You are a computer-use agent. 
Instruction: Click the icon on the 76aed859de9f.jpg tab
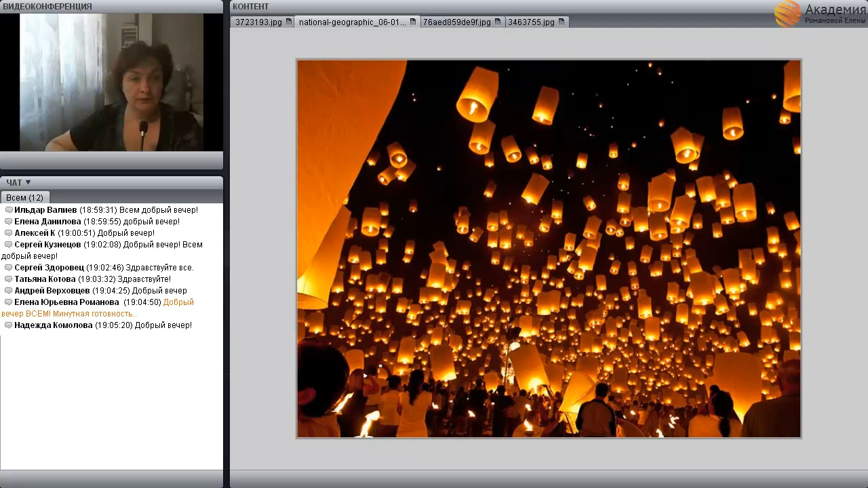498,22
